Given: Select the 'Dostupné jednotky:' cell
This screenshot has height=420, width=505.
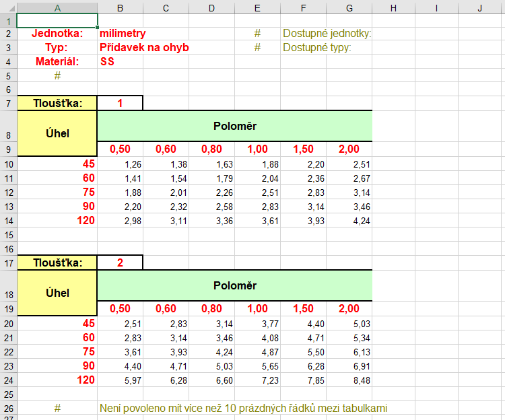Looking at the screenshot, I should 327,34.
